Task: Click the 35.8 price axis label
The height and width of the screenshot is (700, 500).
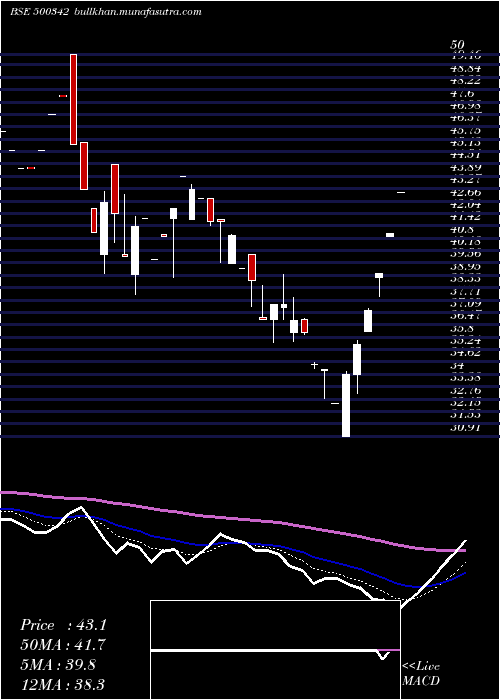Action: [x=462, y=328]
